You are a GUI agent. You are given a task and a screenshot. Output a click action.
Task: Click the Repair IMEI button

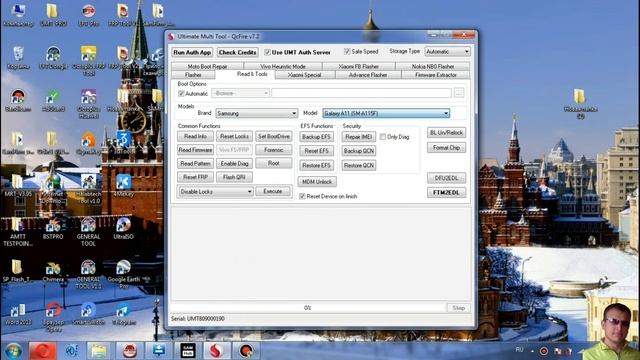click(358, 137)
